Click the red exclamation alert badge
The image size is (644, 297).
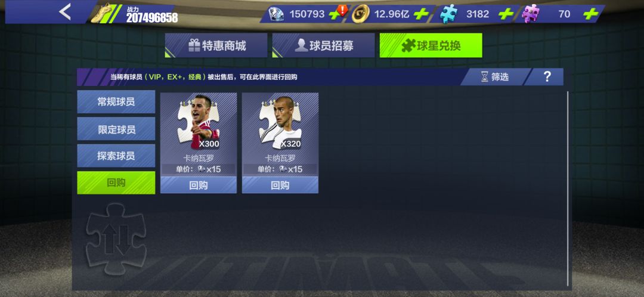point(342,10)
